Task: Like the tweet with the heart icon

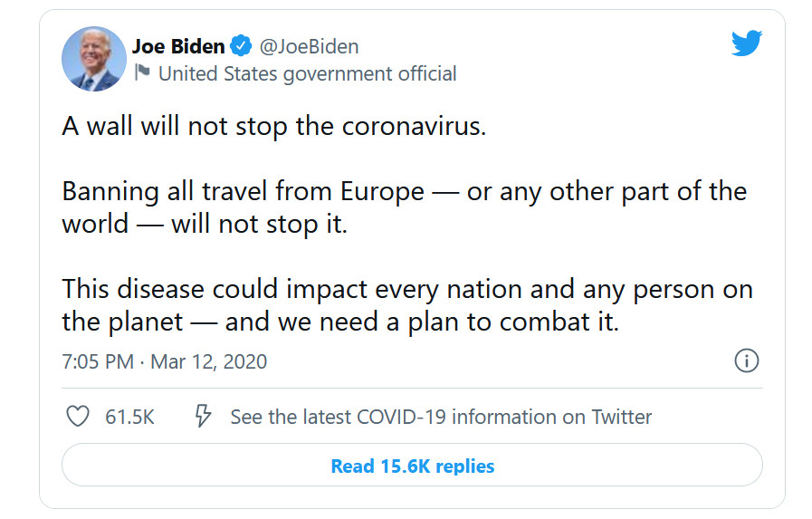Action: (79, 417)
